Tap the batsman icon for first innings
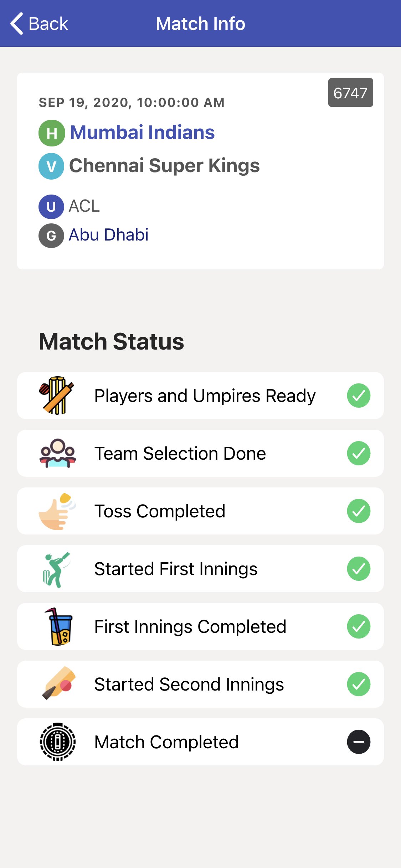The height and width of the screenshot is (868, 401). (56, 569)
